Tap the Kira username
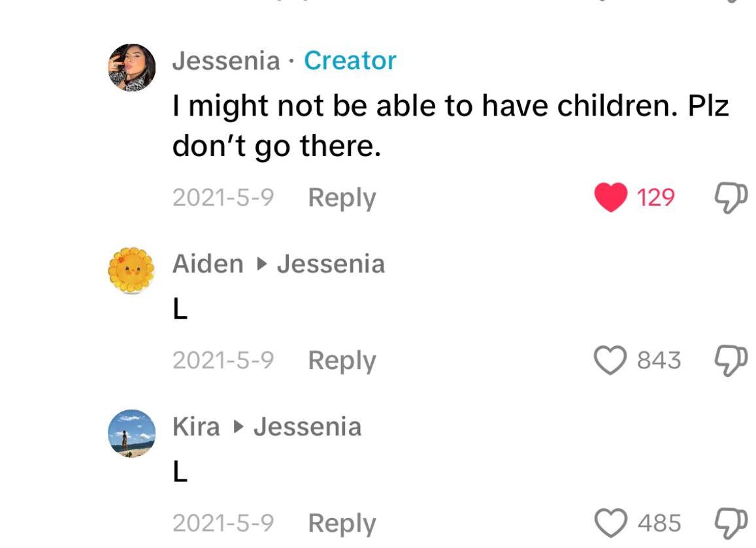 point(196,427)
